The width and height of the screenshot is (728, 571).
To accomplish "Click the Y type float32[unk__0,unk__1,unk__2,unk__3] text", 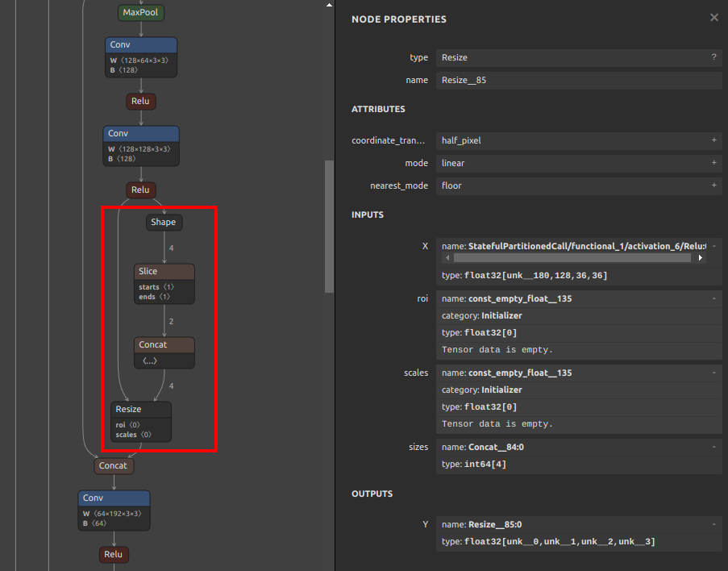I will [x=548, y=542].
